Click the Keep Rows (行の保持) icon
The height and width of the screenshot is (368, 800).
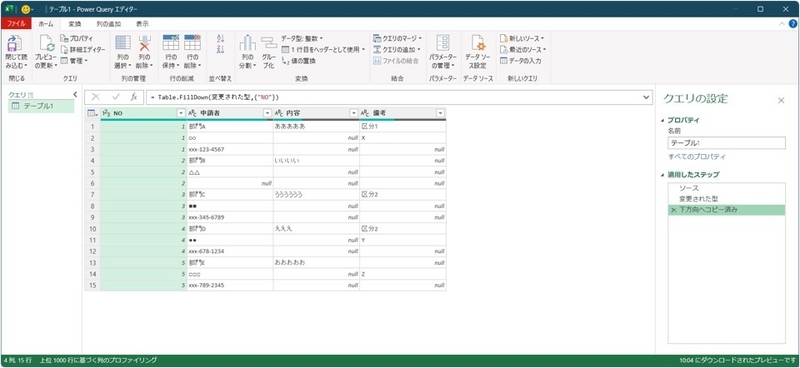pos(170,43)
